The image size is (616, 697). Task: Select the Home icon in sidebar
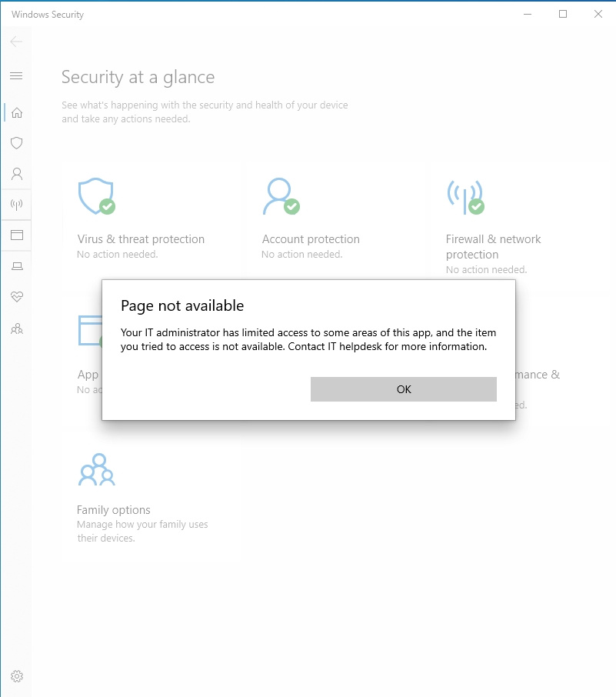[17, 112]
